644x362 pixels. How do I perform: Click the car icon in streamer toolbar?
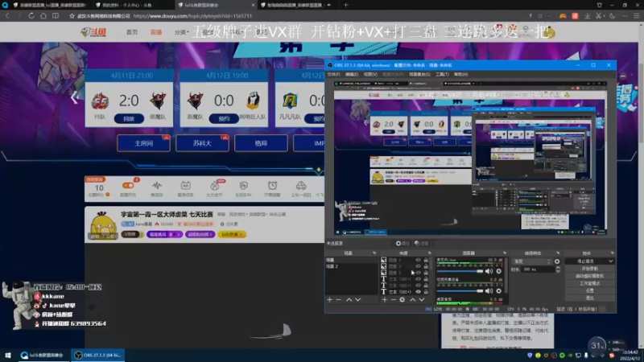(300, 186)
